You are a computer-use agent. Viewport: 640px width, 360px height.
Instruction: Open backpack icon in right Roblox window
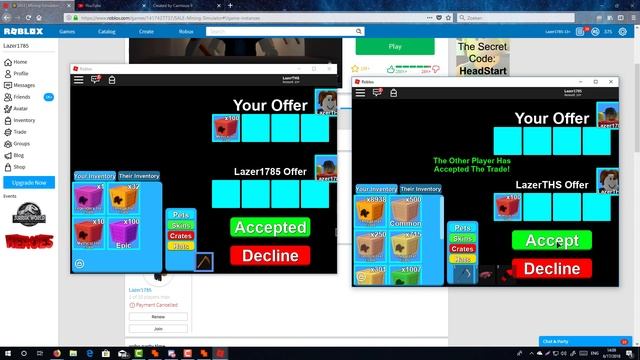(393, 93)
